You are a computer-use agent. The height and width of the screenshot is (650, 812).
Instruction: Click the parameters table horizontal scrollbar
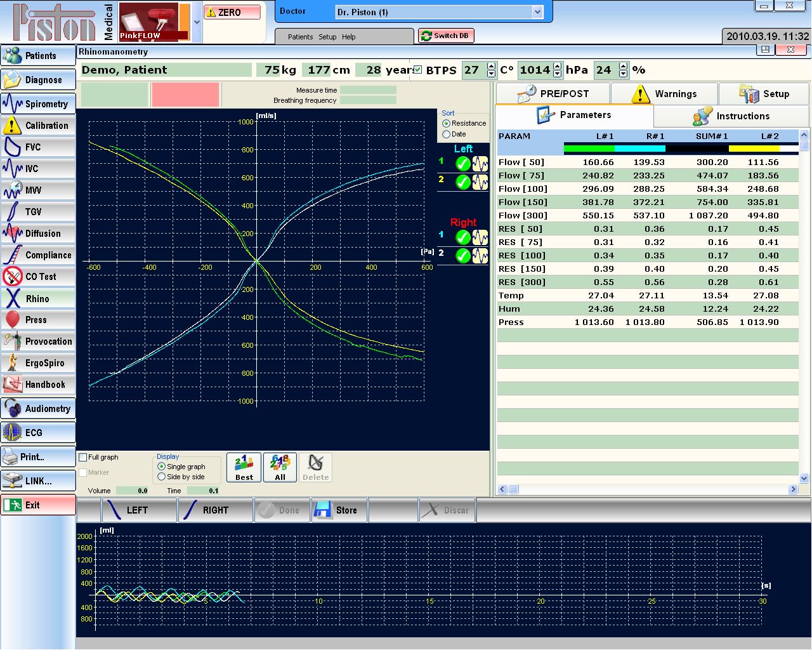647,489
